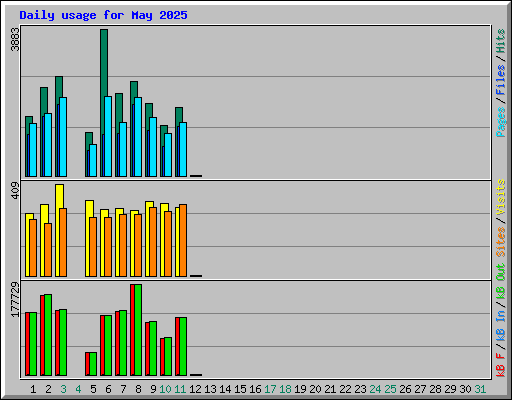Image resolution: width=512 pixels, height=400 pixels.
Task: Click the 177729 kB axis value
Action: [x=15, y=299]
